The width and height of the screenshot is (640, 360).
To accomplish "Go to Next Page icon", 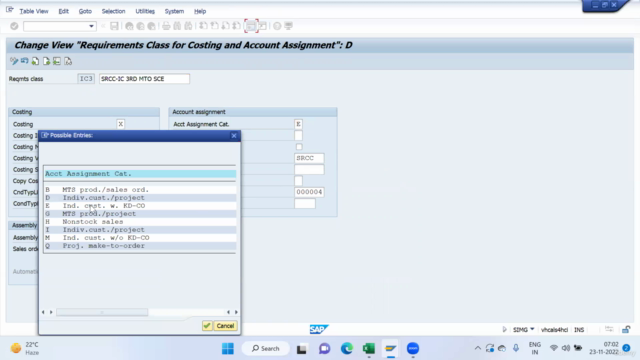I will pyautogui.click(x=225, y=26).
